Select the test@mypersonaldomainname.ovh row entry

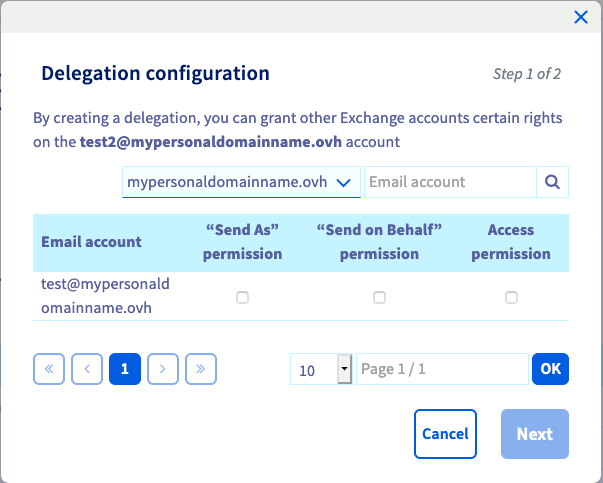(105, 297)
